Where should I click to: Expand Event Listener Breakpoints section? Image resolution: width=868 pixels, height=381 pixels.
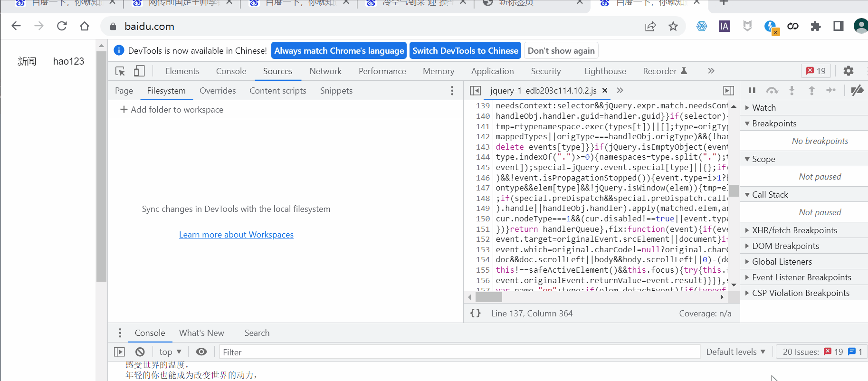[804, 277]
